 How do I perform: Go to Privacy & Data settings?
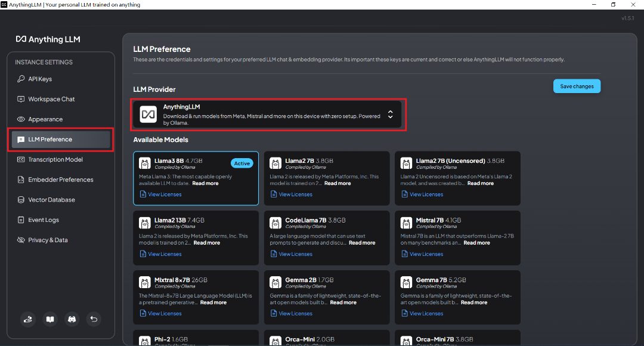click(61, 240)
